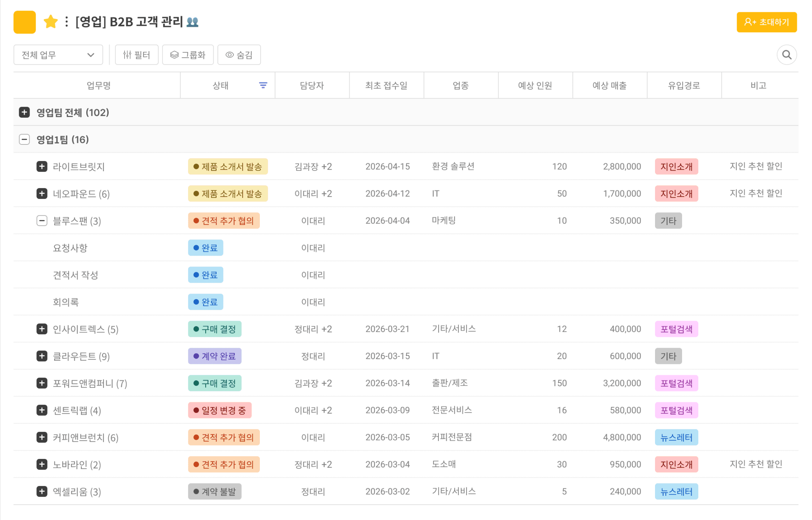812x520 pixels.
Task: Expand the 네오파운드 (6) row
Action: click(42, 194)
